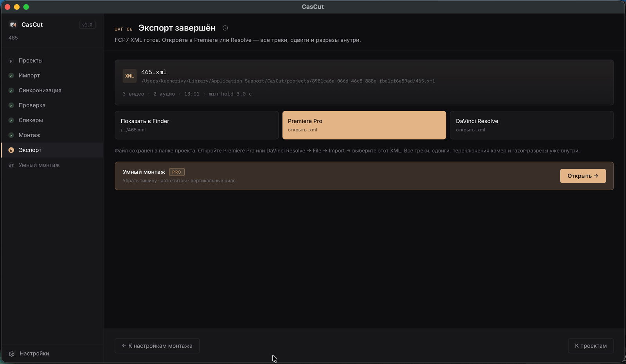Click the Экспорт завершён heading
The width and height of the screenshot is (626, 364).
coord(177,28)
